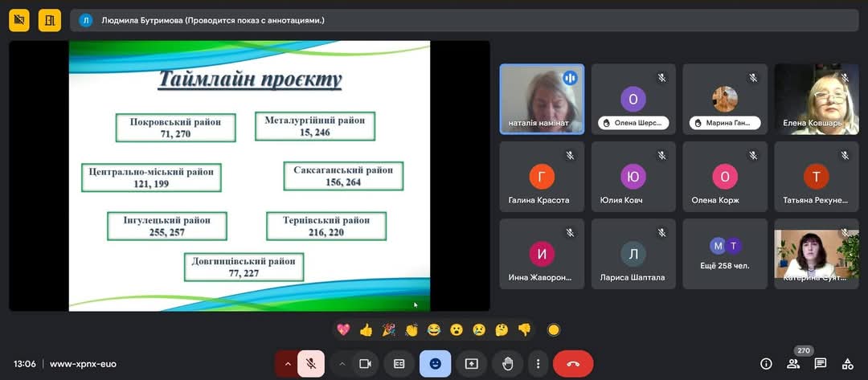
Task: Raise your hand
Action: (x=507, y=364)
